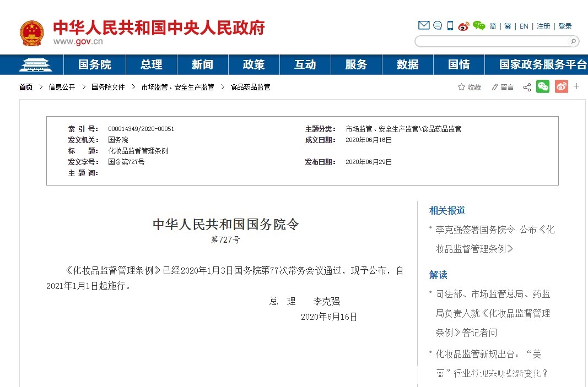588x387 pixels.
Task: Open the 国情 navigation menu
Action: pos(459,65)
